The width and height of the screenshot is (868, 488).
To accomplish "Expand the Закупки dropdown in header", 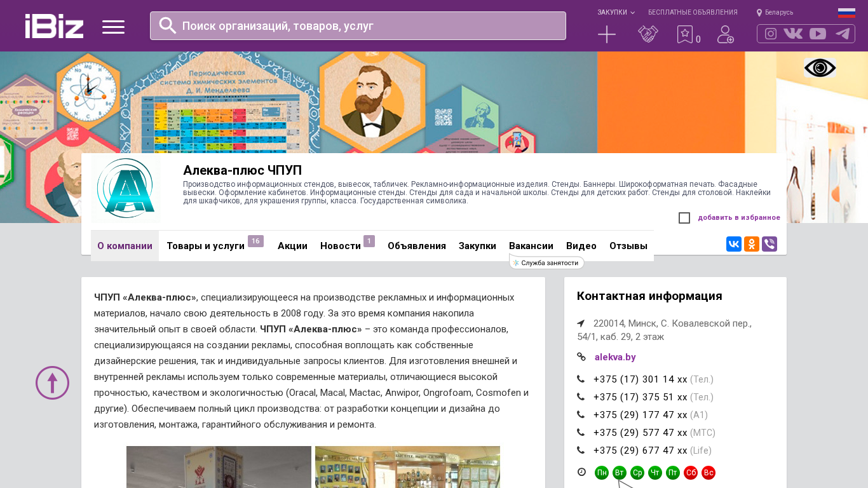I will 616,13.
